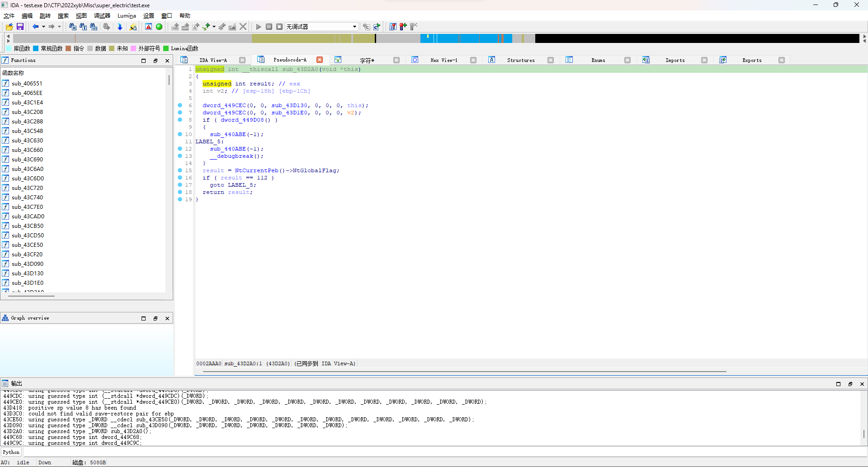
Task: Switch to the IDA View-A tab
Action: (x=213, y=60)
